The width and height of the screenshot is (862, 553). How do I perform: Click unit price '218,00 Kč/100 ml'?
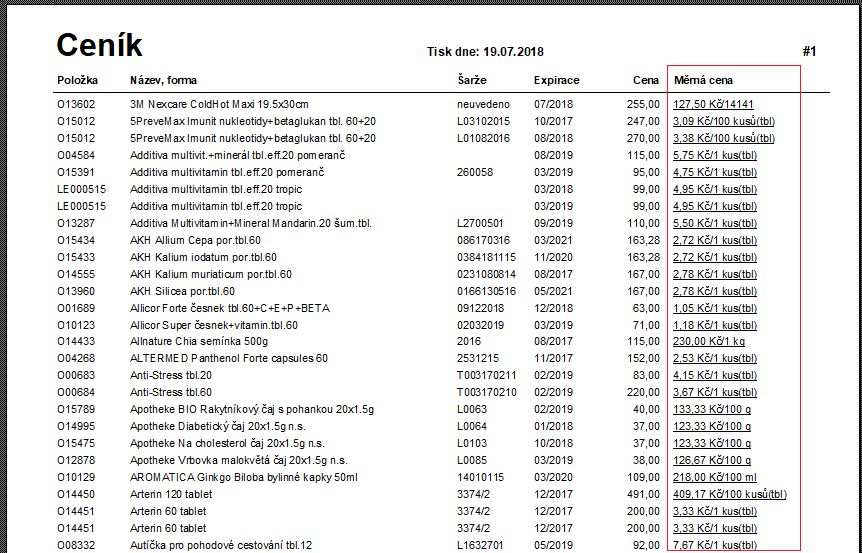point(715,478)
